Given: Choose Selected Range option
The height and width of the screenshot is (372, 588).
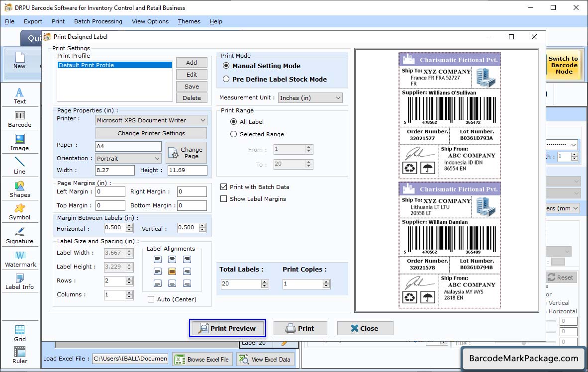Looking at the screenshot, I should (234, 134).
